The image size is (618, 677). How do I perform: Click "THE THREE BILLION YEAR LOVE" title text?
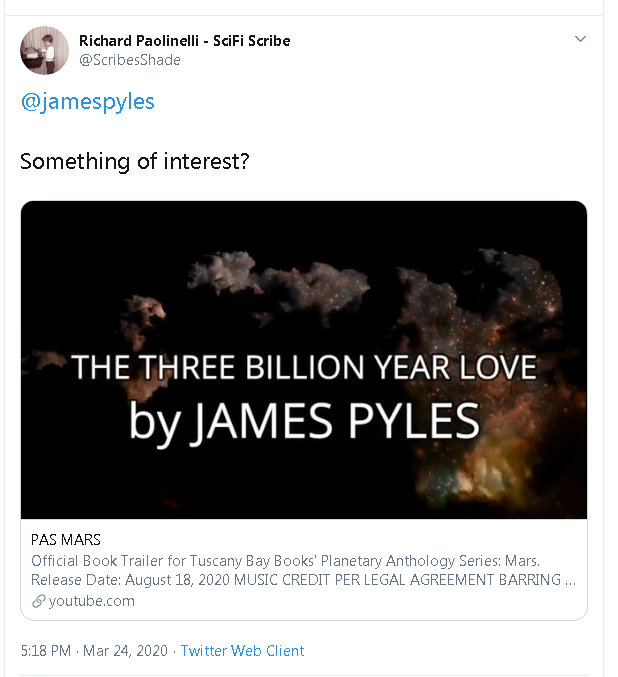[304, 367]
